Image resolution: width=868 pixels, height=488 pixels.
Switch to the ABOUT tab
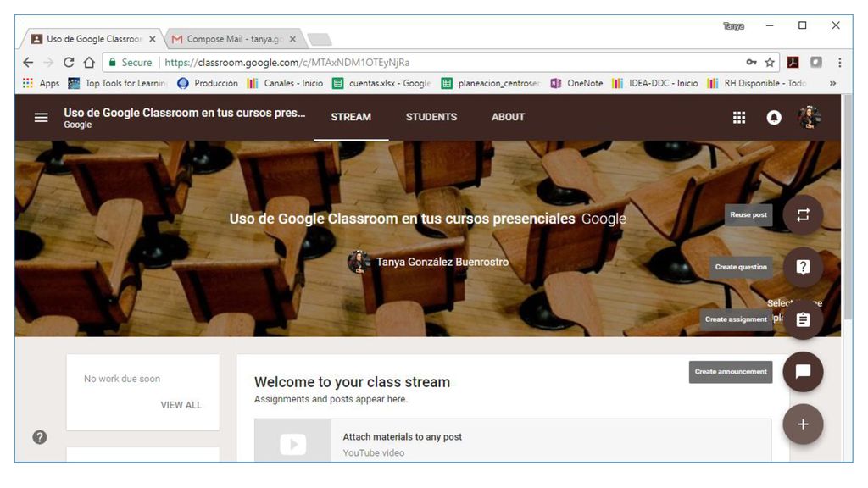[x=508, y=117]
